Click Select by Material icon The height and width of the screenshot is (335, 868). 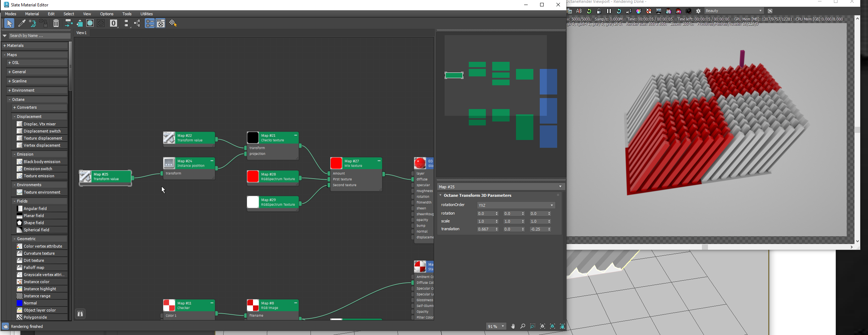point(173,23)
